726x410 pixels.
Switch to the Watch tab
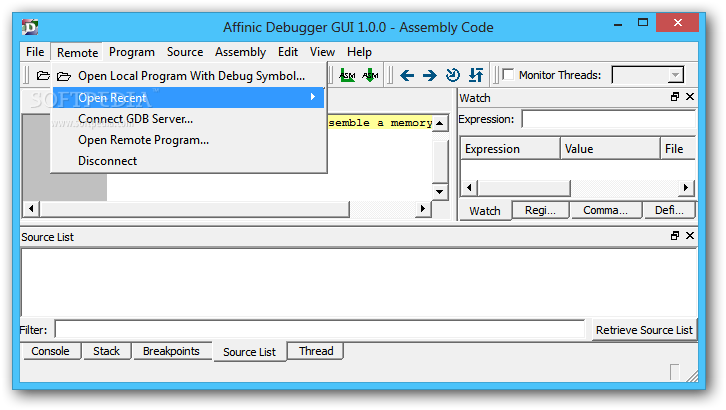pyautogui.click(x=485, y=211)
